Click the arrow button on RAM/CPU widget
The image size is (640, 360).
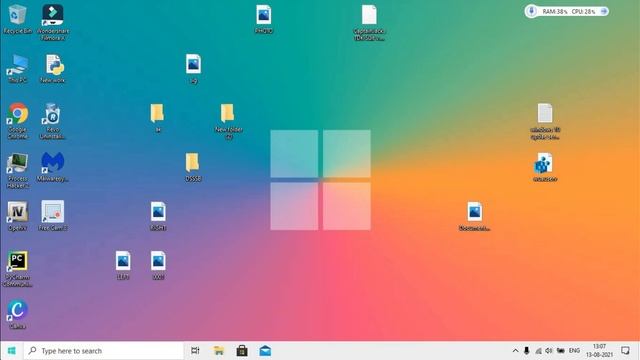click(604, 11)
